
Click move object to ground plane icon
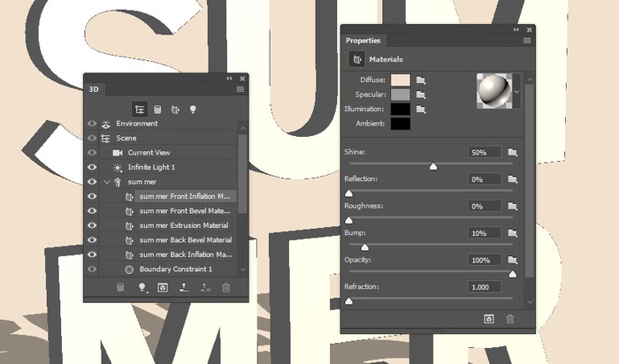click(184, 287)
